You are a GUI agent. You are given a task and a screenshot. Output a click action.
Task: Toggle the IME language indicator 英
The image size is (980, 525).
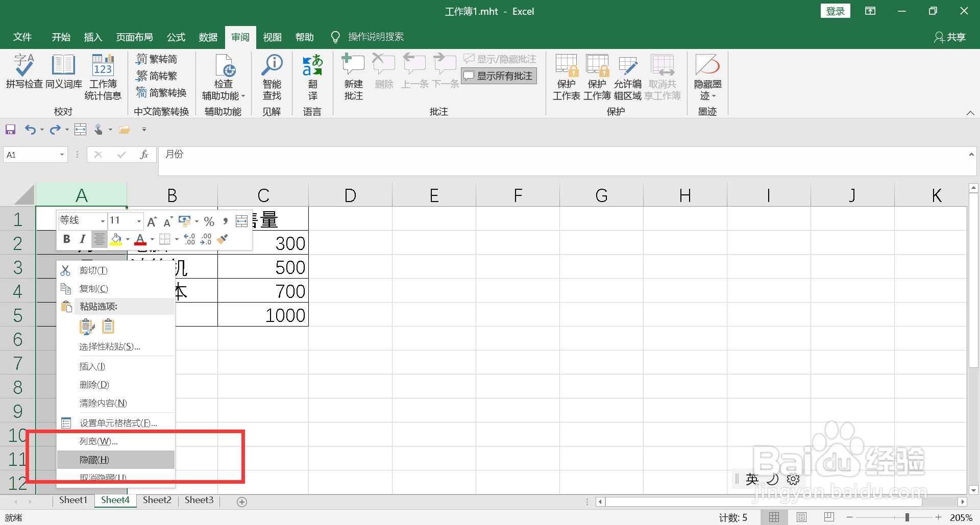(x=752, y=479)
